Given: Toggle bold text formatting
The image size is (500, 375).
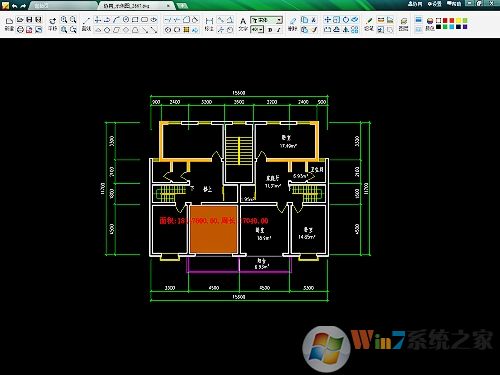Looking at the screenshot, I should click(270, 30).
